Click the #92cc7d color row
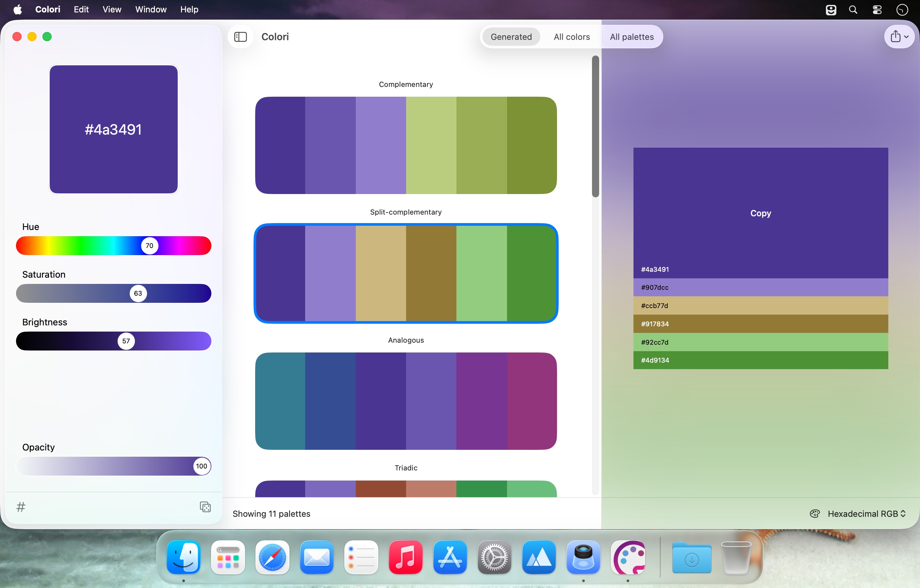Image resolution: width=920 pixels, height=588 pixels. pyautogui.click(x=760, y=342)
